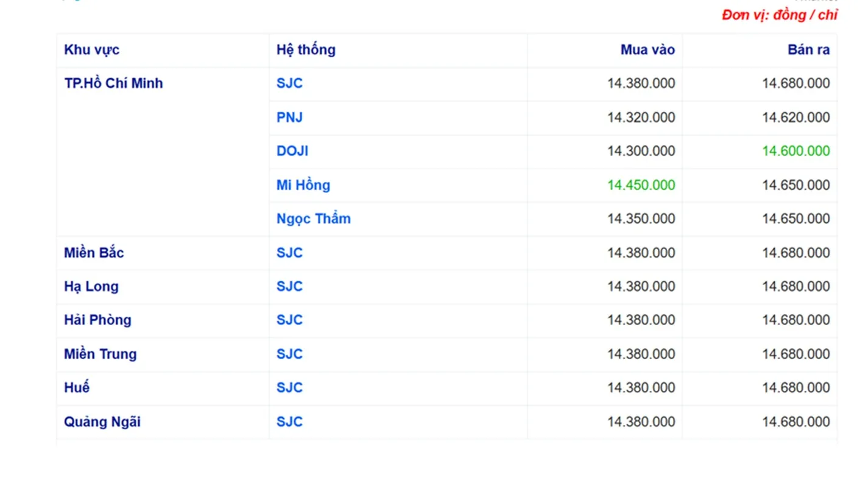Click the PNJ sell price 14.620.000

796,117
